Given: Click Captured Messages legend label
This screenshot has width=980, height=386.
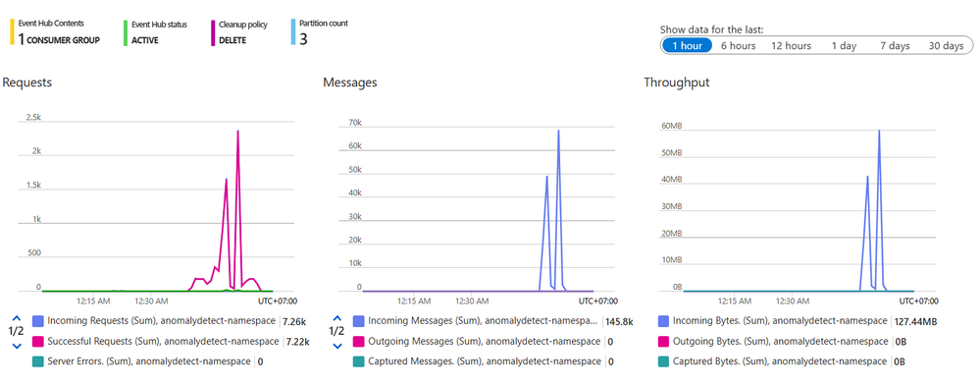Looking at the screenshot, I should point(485,361).
